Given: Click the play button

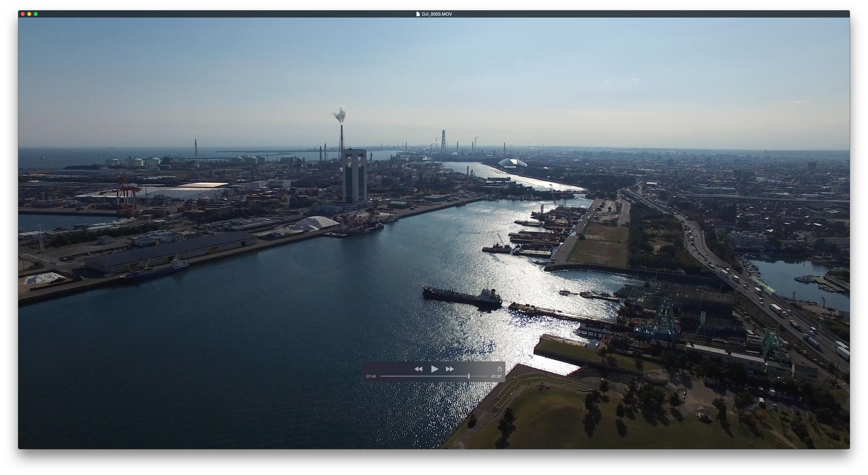Looking at the screenshot, I should pos(434,369).
